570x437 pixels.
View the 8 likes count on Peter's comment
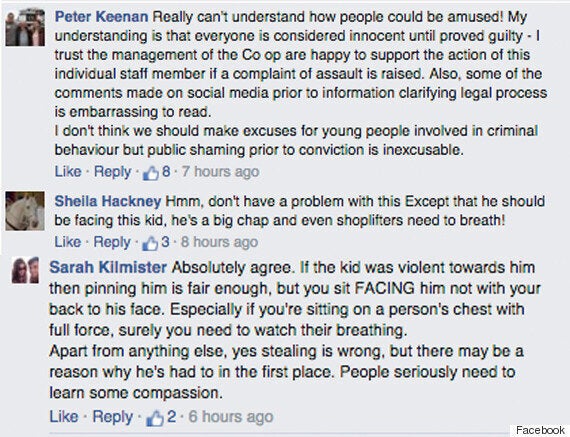pos(166,172)
